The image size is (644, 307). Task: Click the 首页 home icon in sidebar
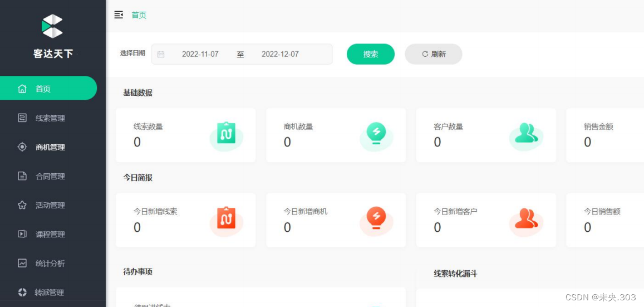pyautogui.click(x=22, y=89)
